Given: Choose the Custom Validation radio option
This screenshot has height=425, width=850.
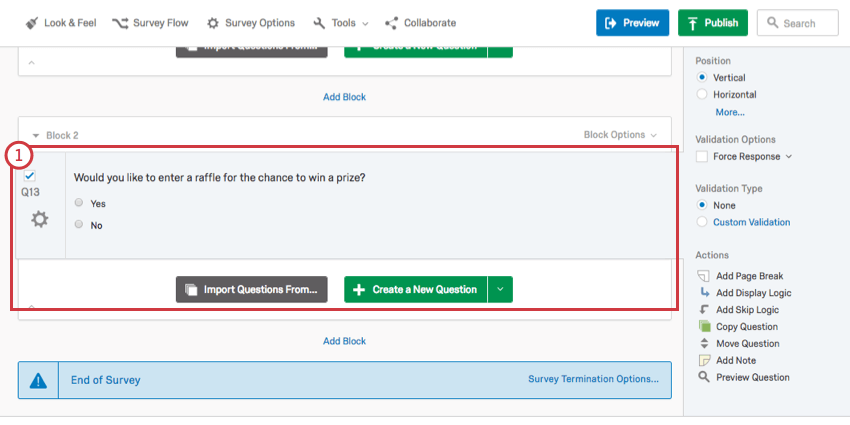Looking at the screenshot, I should (702, 222).
